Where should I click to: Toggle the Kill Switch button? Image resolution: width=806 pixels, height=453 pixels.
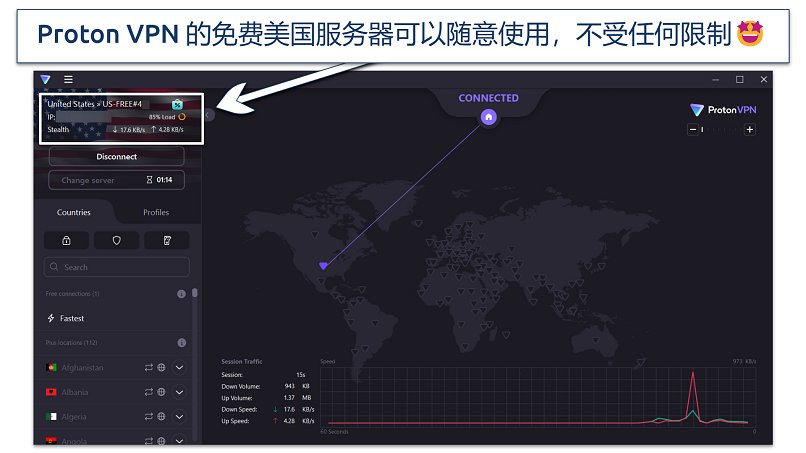click(x=166, y=240)
